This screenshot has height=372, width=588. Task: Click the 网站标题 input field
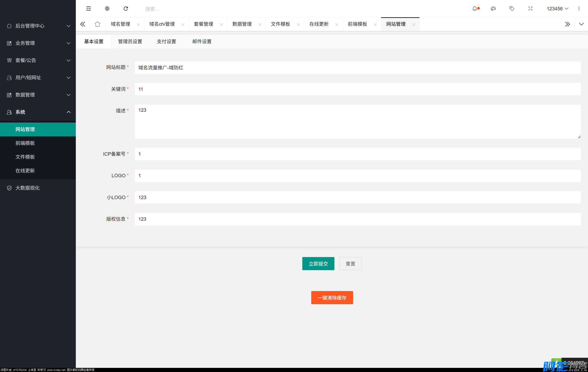357,67
